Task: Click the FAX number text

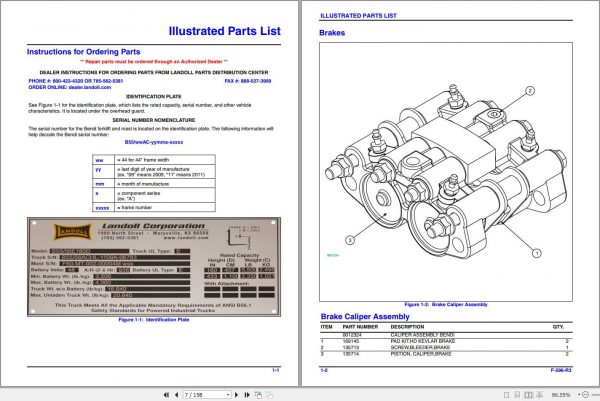Action: tap(248, 81)
